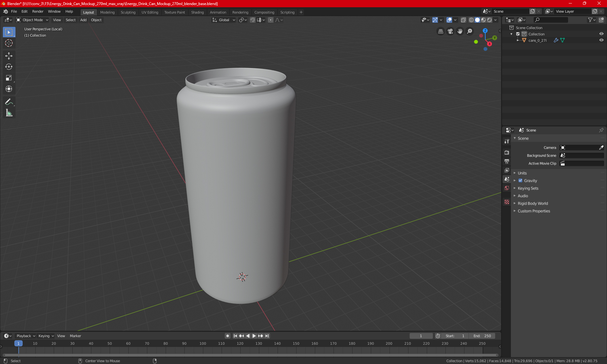
Task: Pick the Measure tool
Action: [x=9, y=113]
